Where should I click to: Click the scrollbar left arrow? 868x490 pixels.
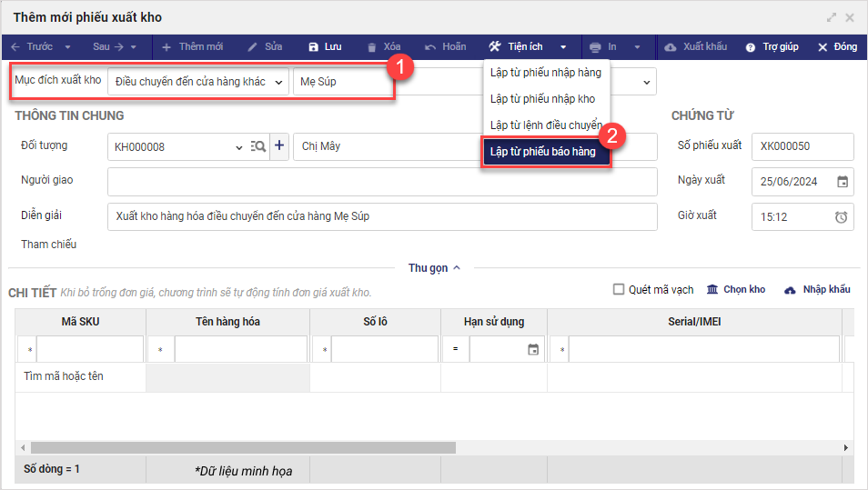pos(23,447)
